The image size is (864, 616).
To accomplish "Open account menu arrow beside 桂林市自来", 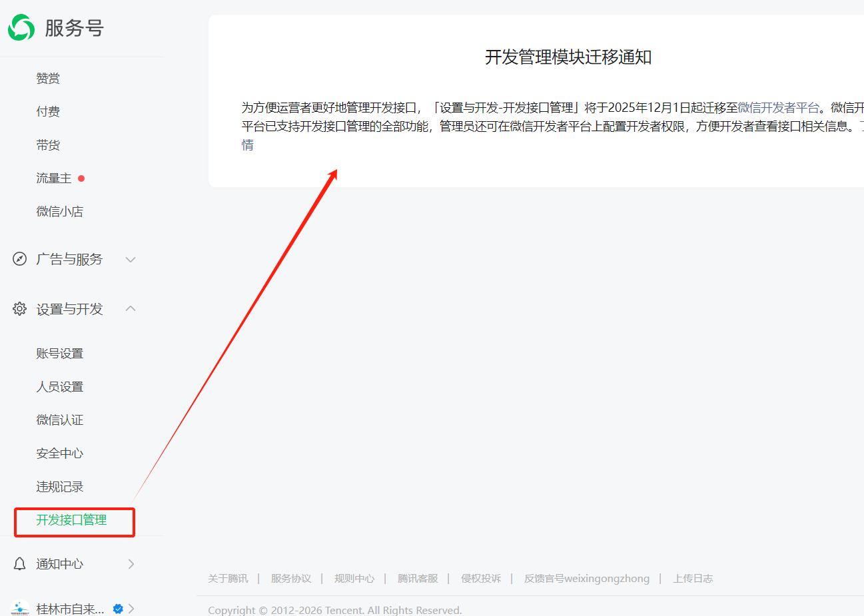I will [131, 609].
